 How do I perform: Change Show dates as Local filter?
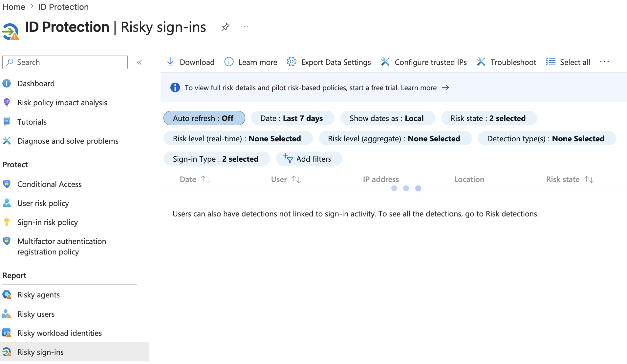pyautogui.click(x=387, y=118)
